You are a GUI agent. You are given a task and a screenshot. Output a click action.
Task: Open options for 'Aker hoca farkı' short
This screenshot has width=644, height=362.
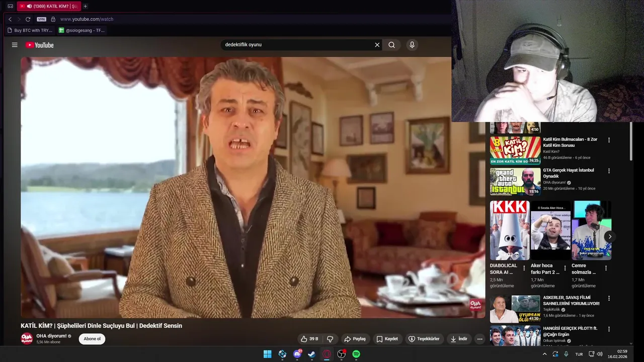click(565, 268)
